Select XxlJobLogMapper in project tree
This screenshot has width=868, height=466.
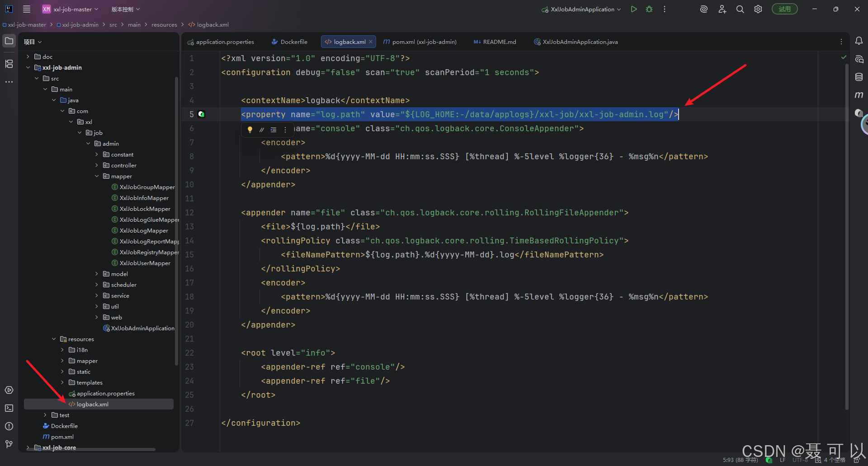coord(140,230)
